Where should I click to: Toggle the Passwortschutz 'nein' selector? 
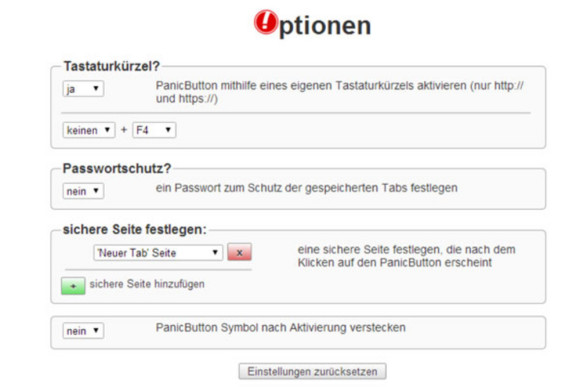[x=83, y=191]
